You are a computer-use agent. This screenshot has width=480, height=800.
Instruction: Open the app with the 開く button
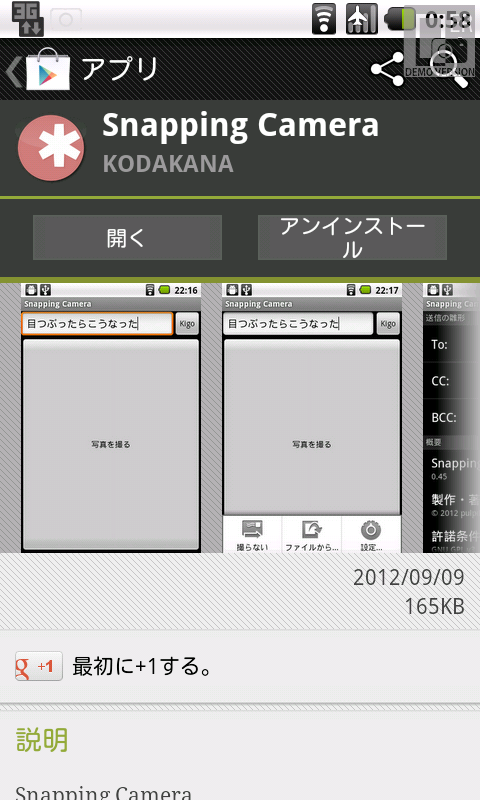[128, 238]
